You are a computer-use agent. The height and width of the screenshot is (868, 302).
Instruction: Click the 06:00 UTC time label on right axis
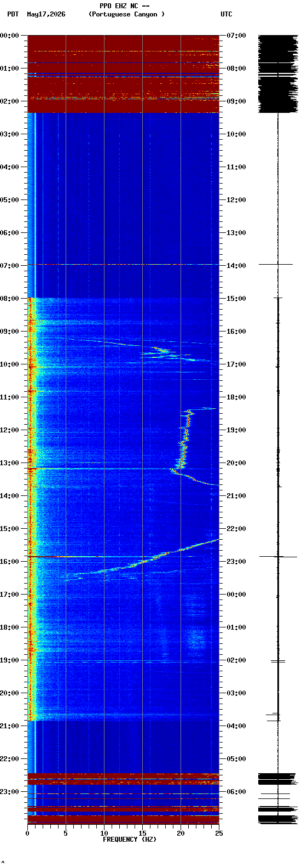click(236, 792)
